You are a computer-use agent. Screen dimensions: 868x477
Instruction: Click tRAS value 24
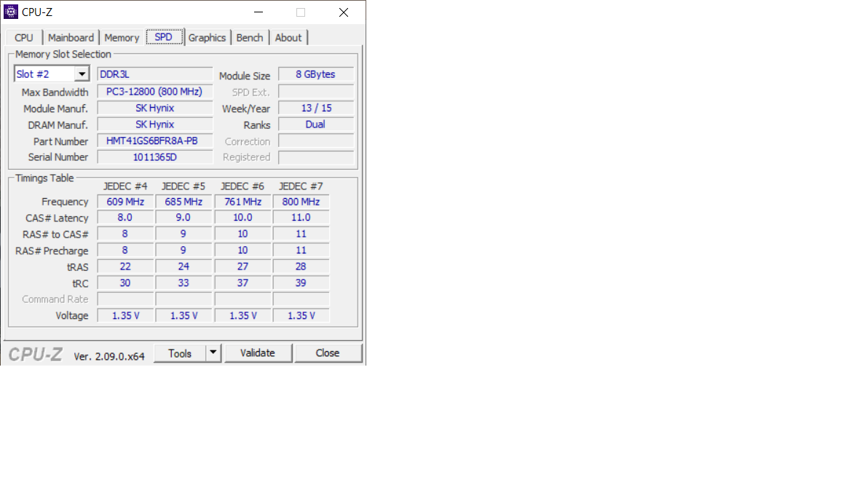pos(184,267)
